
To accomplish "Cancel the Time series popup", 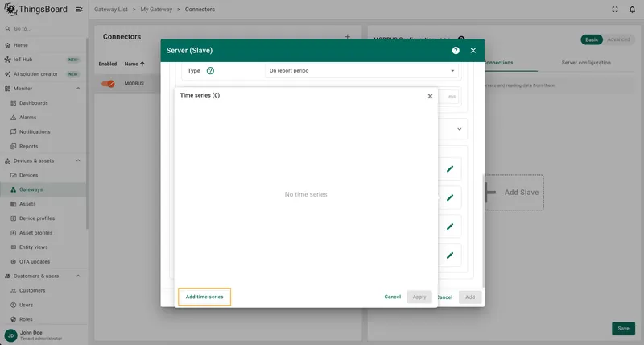I will point(392,297).
